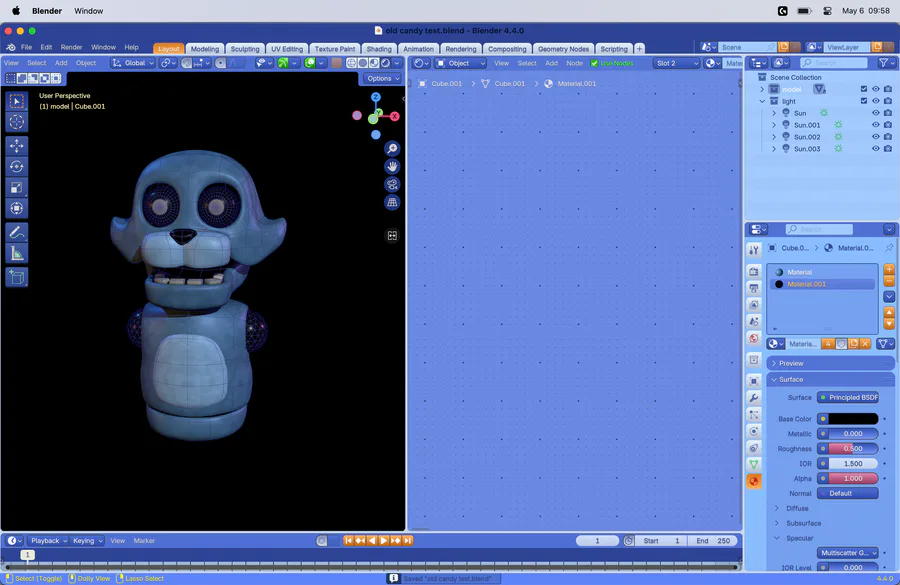Select the Annotate tool
The width and height of the screenshot is (900, 585).
click(x=16, y=233)
